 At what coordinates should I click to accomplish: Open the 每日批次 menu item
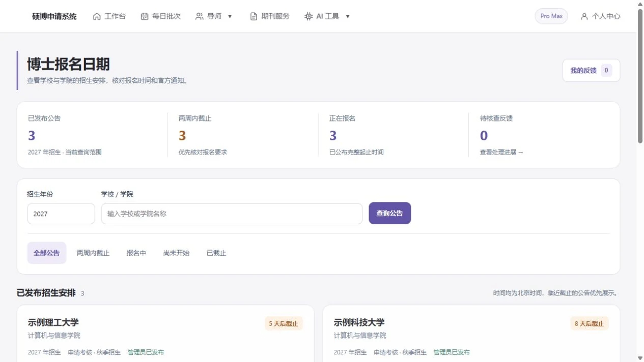tap(160, 16)
